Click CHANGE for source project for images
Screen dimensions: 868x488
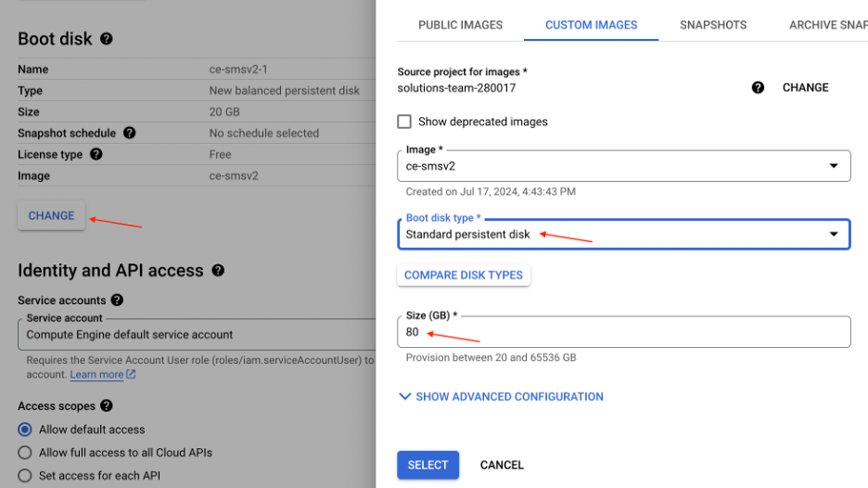click(x=806, y=87)
